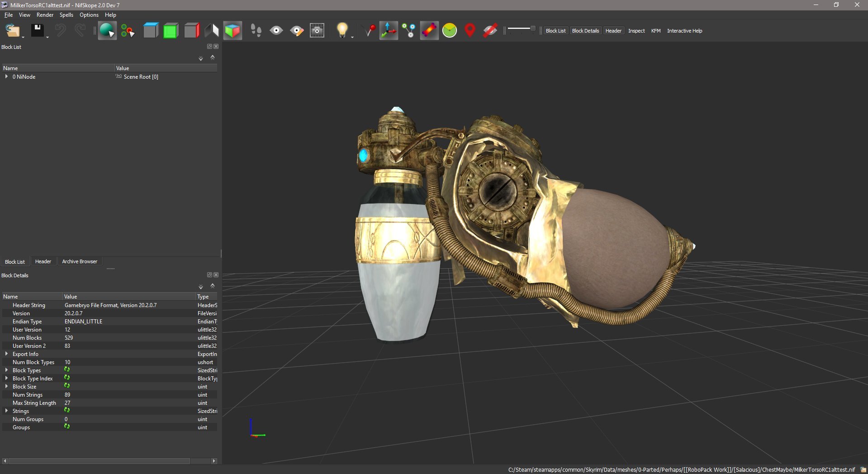Open the Load button dropdown arrow
The width and height of the screenshot is (868, 474).
click(23, 37)
